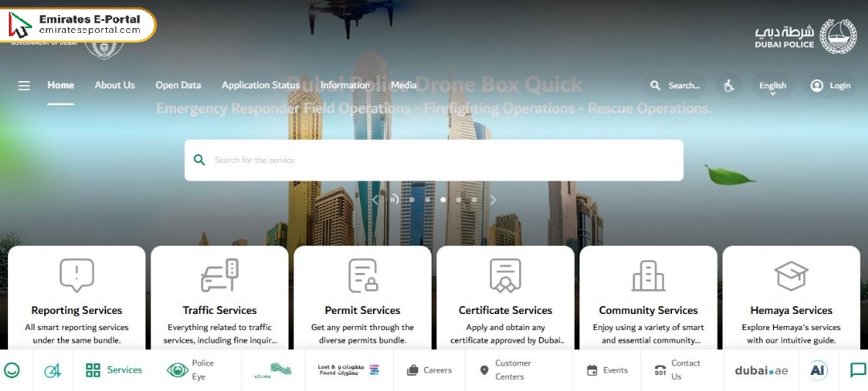Click the Reporting Services card

tap(77, 299)
